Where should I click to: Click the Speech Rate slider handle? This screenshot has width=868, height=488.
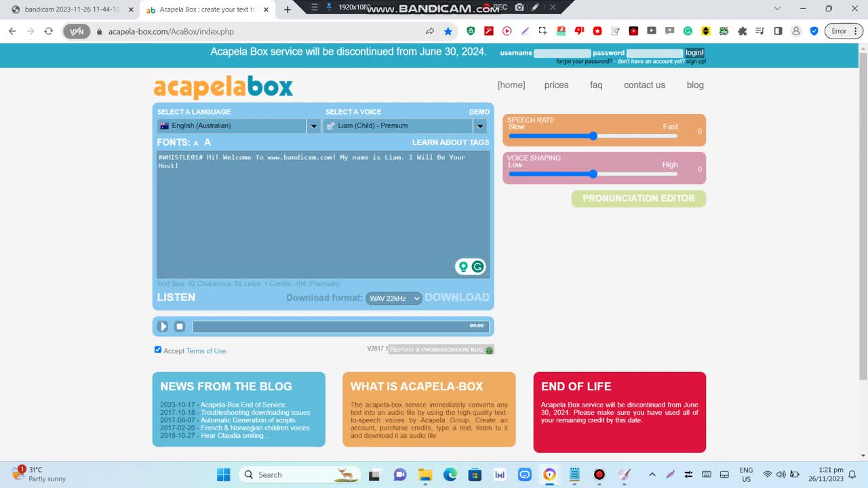click(x=593, y=136)
